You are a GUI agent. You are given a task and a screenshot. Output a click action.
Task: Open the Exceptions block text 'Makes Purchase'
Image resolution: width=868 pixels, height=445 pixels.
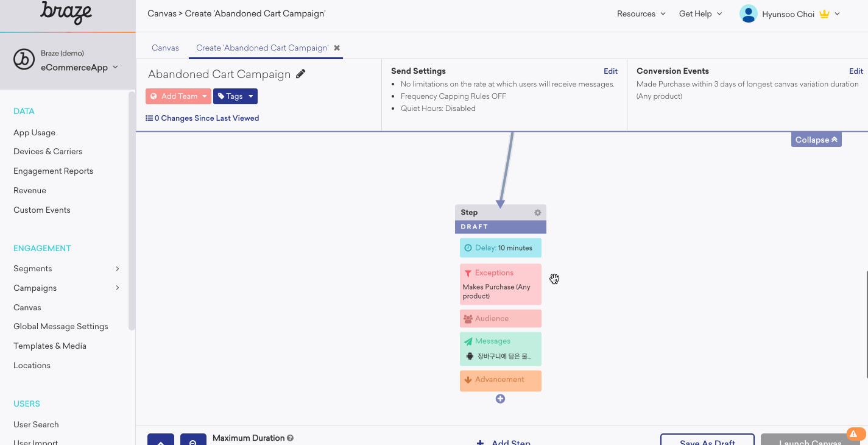(x=496, y=291)
